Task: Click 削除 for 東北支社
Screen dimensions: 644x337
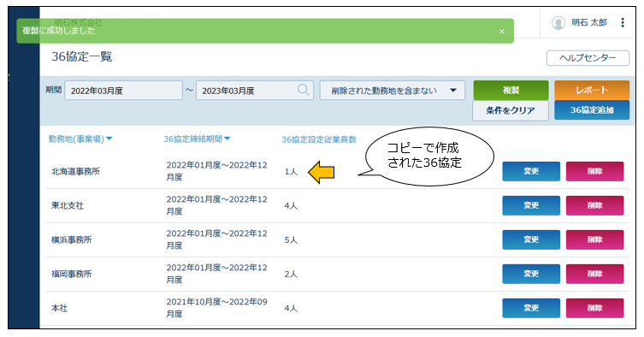Action: pyautogui.click(x=594, y=205)
